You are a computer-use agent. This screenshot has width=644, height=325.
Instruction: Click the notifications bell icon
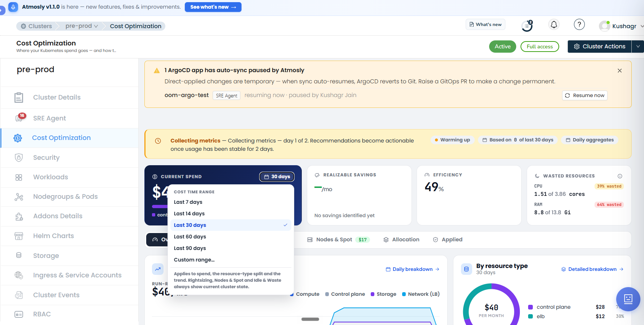click(x=554, y=25)
